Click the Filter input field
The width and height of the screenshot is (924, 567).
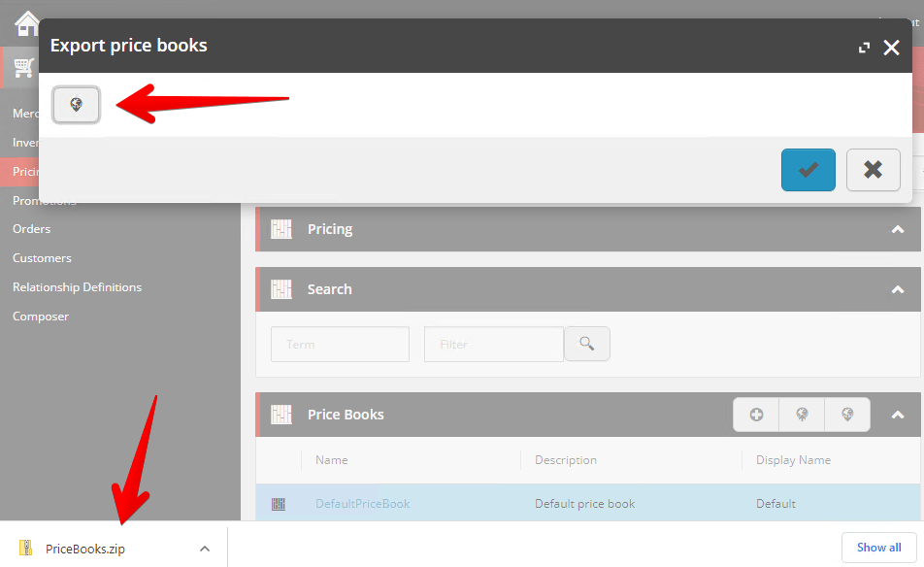coord(494,345)
